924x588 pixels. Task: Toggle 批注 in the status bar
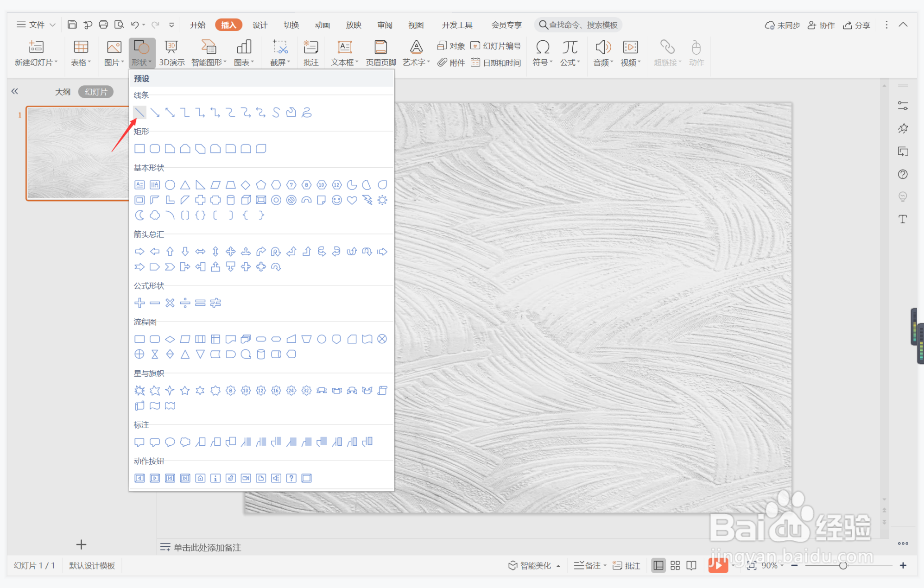(627, 565)
